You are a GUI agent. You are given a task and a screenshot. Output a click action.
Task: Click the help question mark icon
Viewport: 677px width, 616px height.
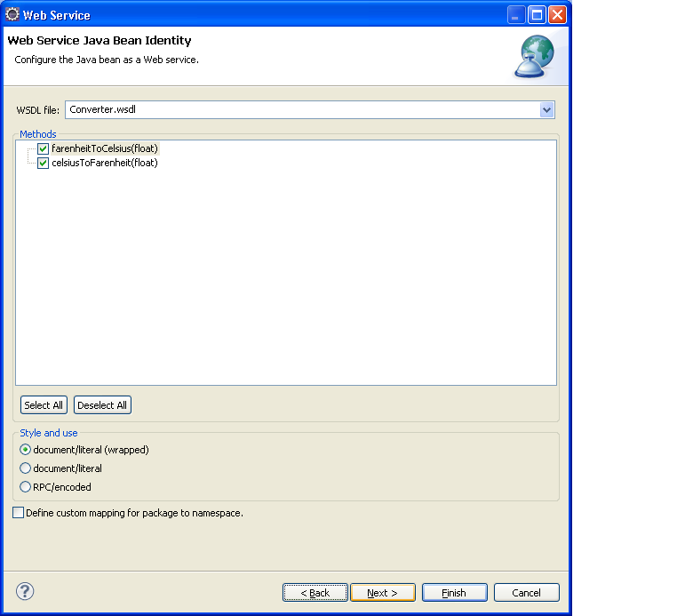(x=25, y=591)
